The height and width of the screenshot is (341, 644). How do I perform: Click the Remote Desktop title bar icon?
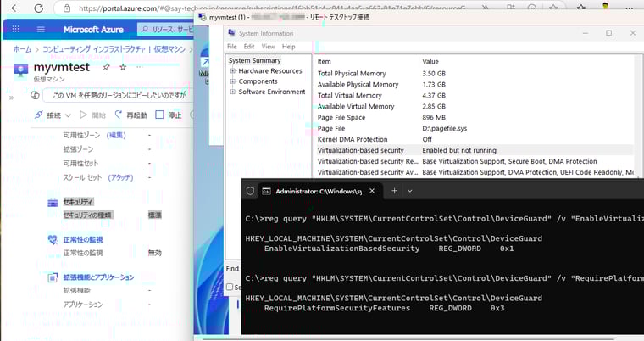tap(202, 17)
